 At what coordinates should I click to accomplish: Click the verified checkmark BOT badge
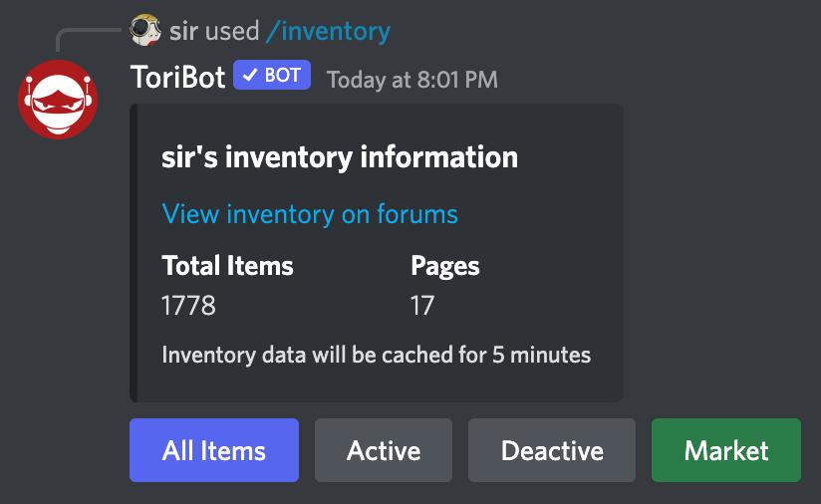coord(272,77)
